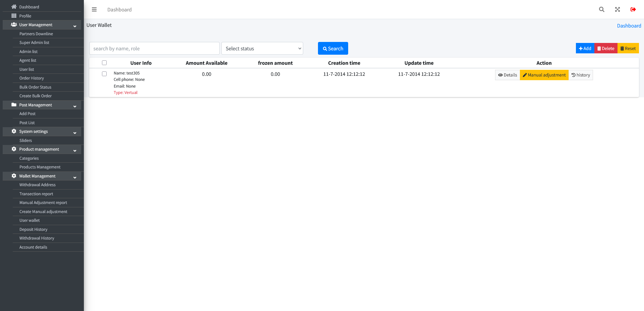Screen dimensions: 644x311
Task: Click the Dashboard home icon in sidebar
Action: tap(14, 7)
